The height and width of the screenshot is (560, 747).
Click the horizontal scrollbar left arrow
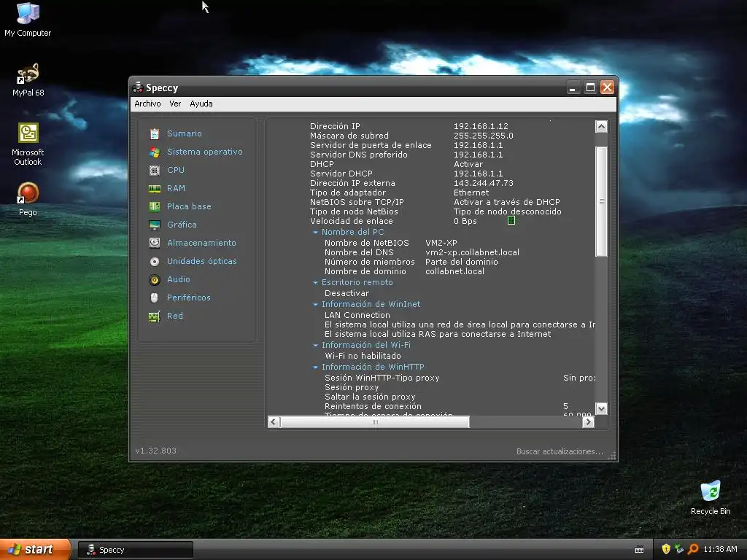click(x=274, y=422)
